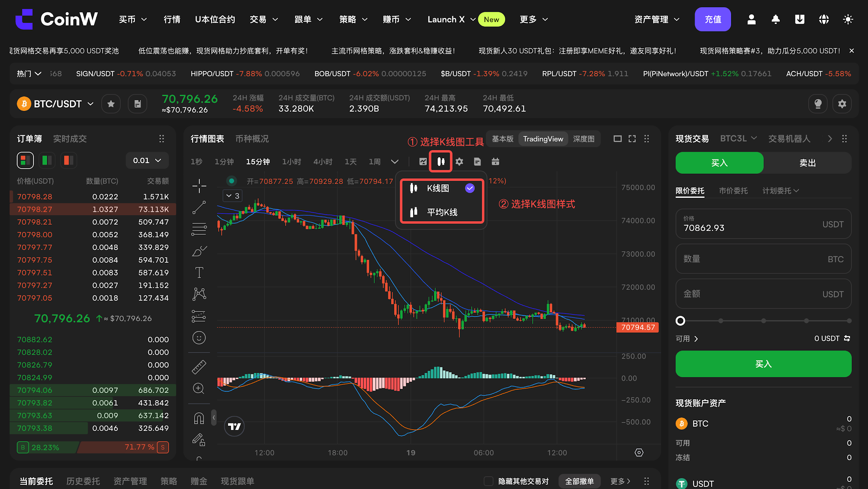Show sell orders only view in order book
The image size is (868, 489).
click(x=69, y=160)
